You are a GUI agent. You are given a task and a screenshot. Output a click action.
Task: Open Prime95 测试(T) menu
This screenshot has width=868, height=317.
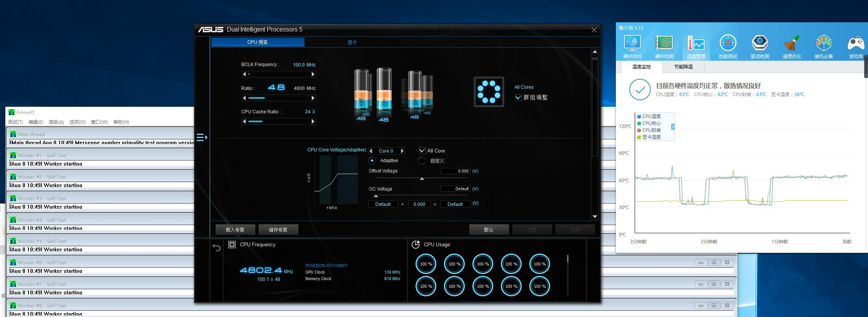[15, 122]
